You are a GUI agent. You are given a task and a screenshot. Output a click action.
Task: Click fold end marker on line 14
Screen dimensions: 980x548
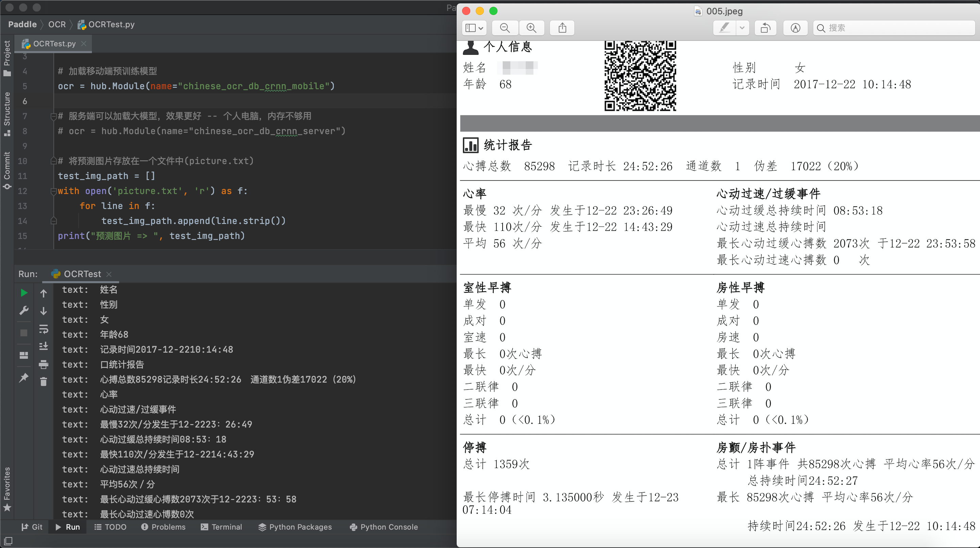54,221
